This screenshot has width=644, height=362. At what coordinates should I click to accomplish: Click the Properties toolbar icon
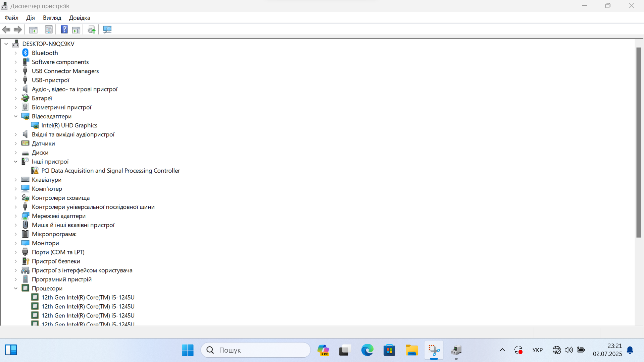click(49, 29)
